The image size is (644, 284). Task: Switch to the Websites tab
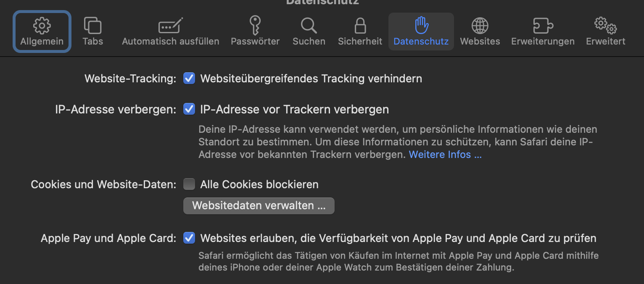480,32
